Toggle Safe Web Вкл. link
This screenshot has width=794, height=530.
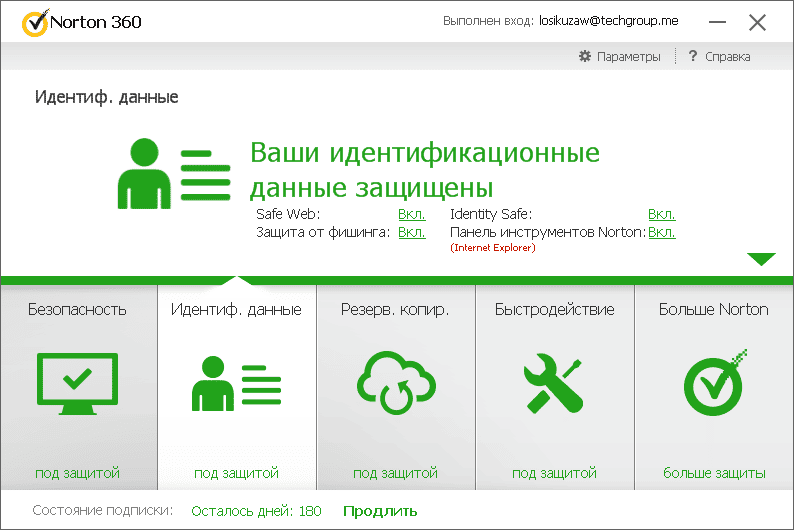click(411, 214)
